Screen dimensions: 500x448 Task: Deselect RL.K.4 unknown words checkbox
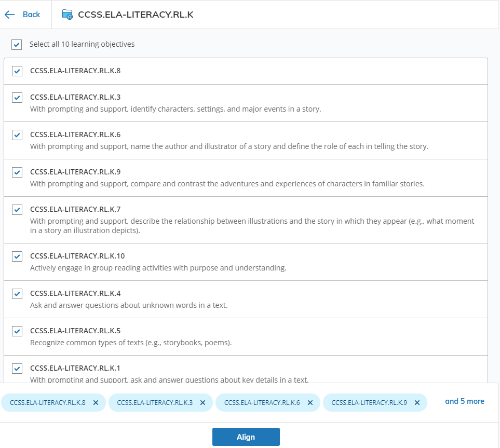(x=17, y=294)
